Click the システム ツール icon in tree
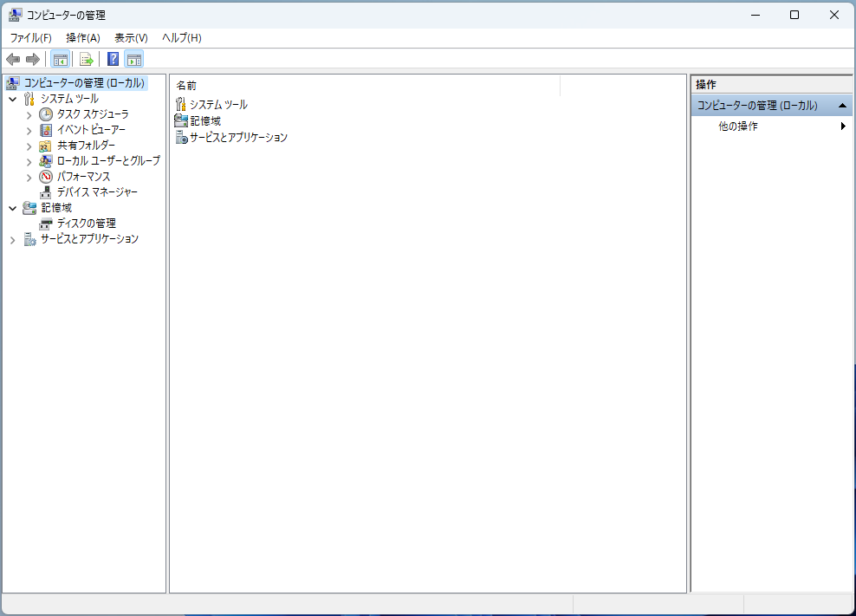This screenshot has height=616, width=856. (29, 99)
